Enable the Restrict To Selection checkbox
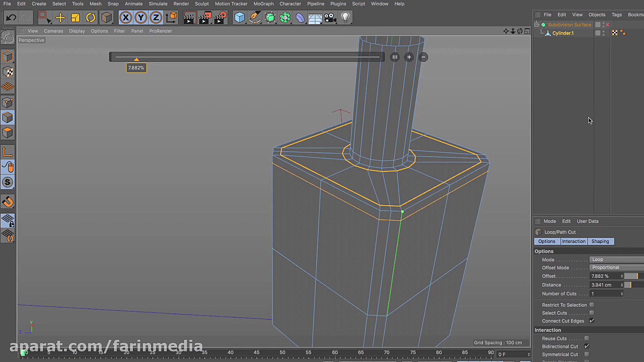Image resolution: width=644 pixels, height=362 pixels. coord(592,305)
